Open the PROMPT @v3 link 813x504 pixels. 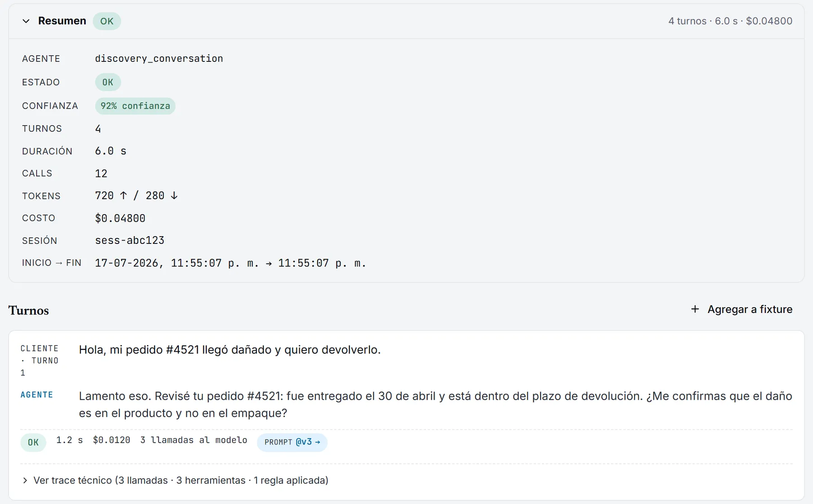pos(292,442)
